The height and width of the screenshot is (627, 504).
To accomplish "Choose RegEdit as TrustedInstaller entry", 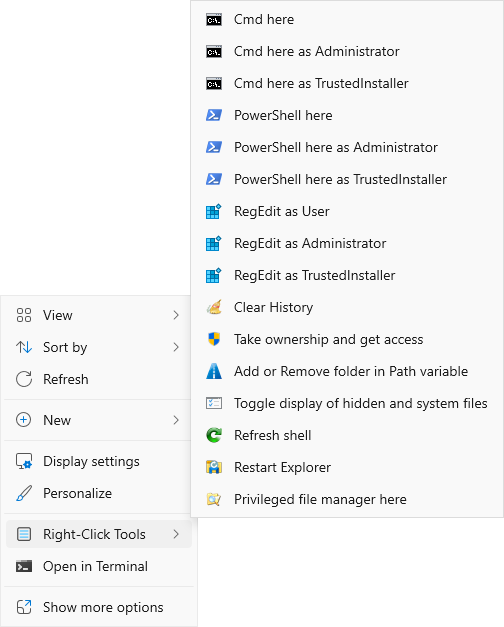I will (x=347, y=276).
